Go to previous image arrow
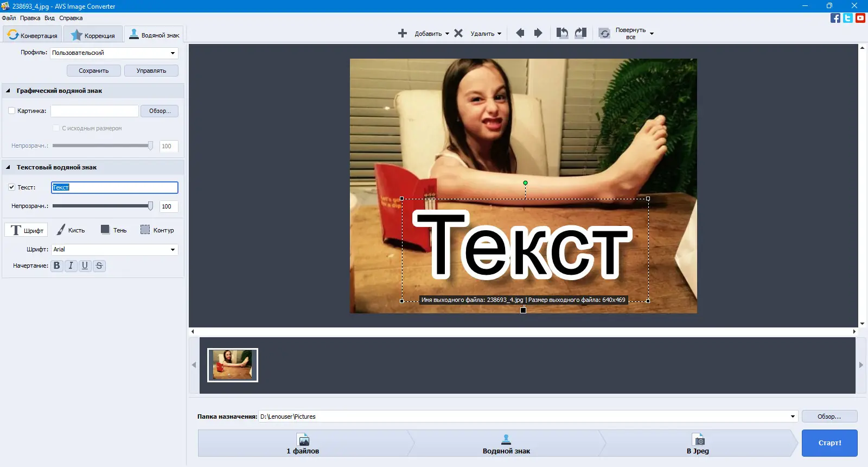The image size is (868, 467). coord(520,33)
